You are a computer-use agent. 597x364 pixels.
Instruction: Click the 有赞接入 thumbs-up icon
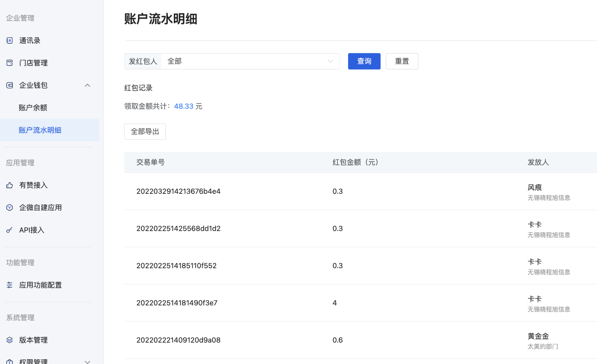(9, 185)
